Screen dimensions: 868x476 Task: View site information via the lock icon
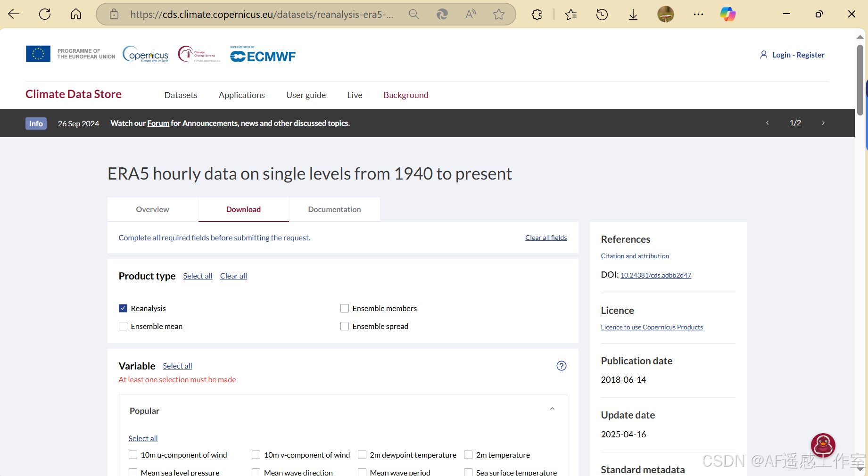114,14
